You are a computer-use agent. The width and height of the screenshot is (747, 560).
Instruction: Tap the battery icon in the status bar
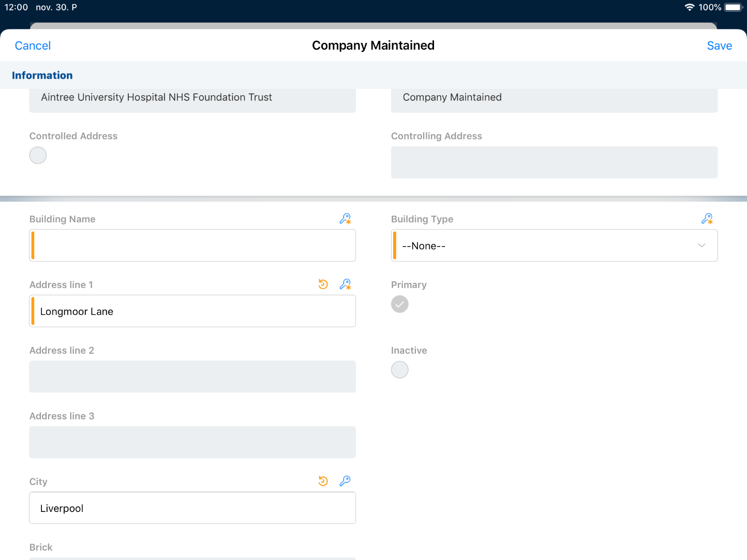(733, 7)
